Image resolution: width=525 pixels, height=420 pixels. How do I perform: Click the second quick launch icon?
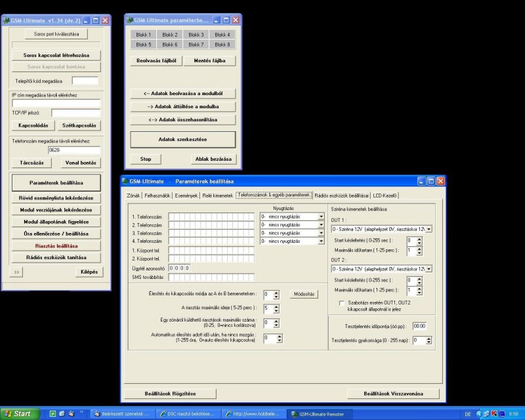62,413
